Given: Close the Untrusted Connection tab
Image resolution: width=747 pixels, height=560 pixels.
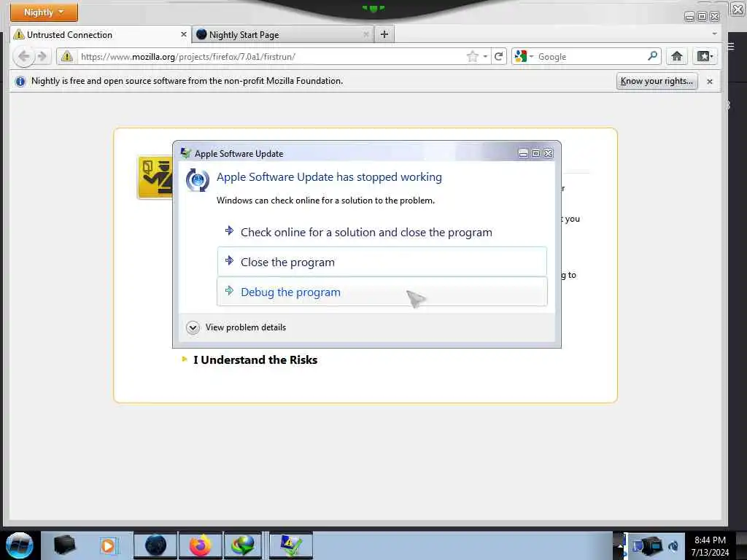Looking at the screenshot, I should click(183, 34).
